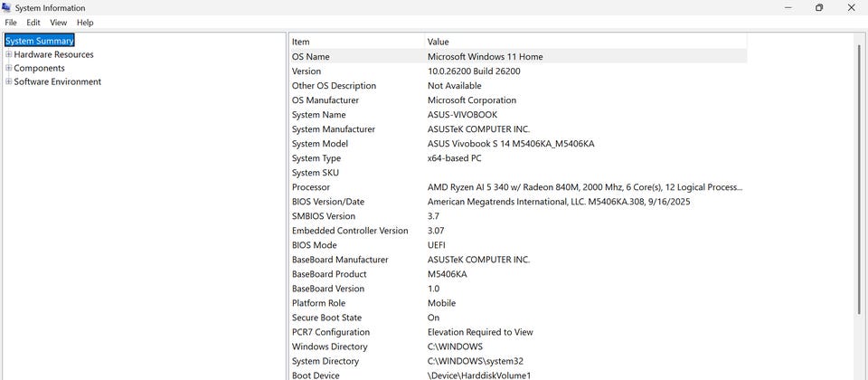868x380 pixels.
Task: Select the OS Manufacturer row label
Action: tap(325, 100)
